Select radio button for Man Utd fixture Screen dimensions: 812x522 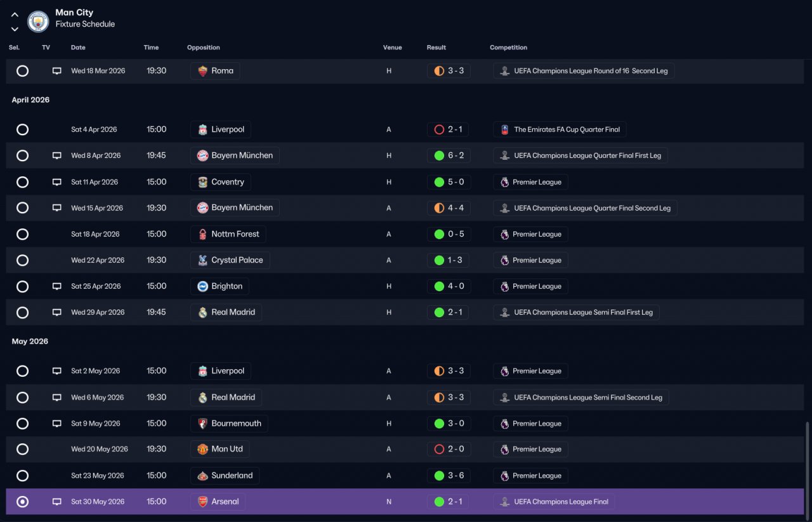point(22,449)
